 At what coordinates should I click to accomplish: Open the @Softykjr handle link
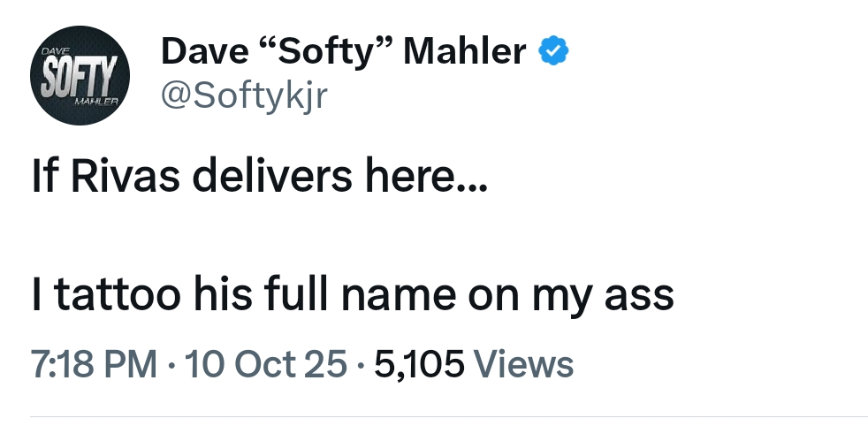click(242, 96)
